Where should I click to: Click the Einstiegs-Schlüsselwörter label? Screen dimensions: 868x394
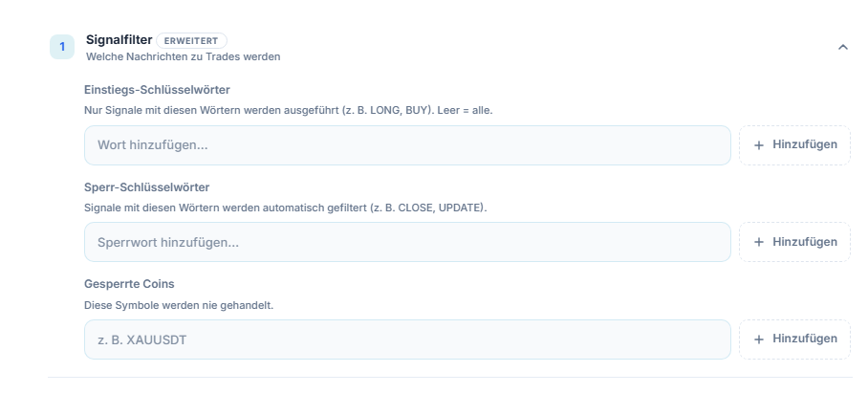157,90
